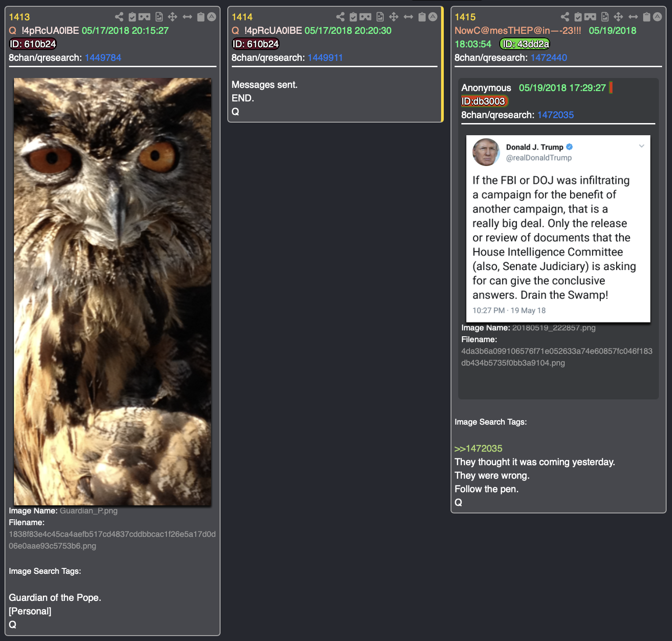
Task: Click the Q !4pRcUA0lBE tripcode on post 1414
Action: tap(267, 31)
